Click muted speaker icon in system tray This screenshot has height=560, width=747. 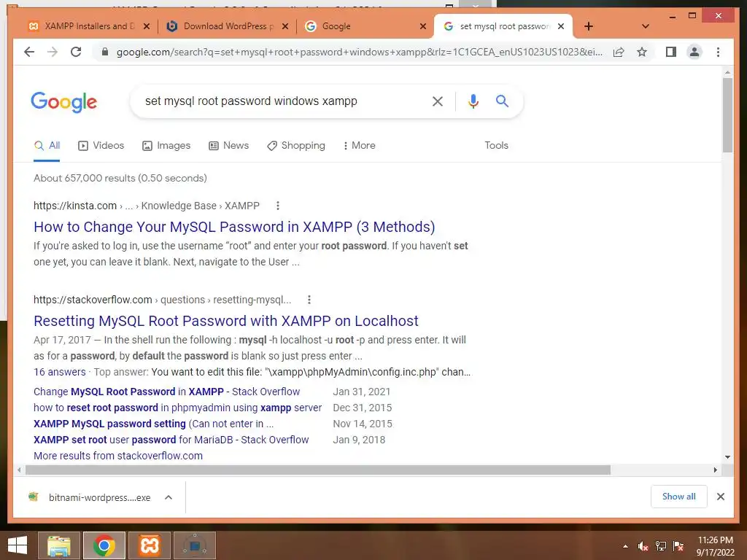click(x=643, y=546)
